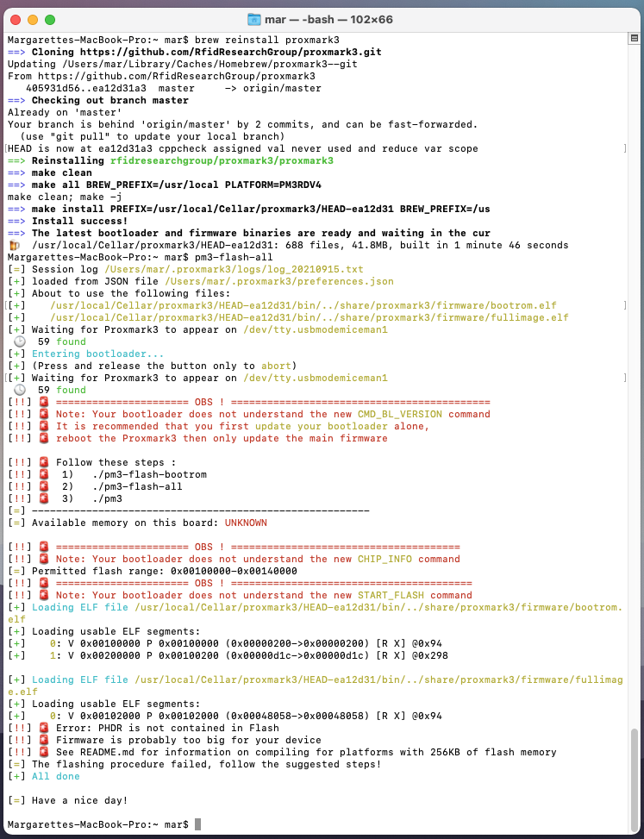Viewport: 644px width, 839px height.
Task: Click the siren icon beside 'Follow these steps'
Action: (x=44, y=462)
